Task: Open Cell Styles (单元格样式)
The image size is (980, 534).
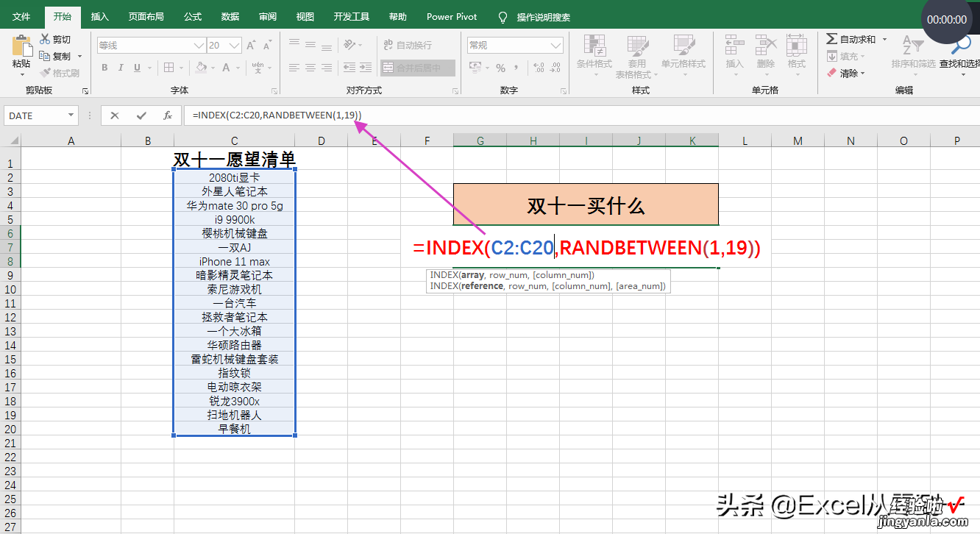Action: click(x=683, y=56)
